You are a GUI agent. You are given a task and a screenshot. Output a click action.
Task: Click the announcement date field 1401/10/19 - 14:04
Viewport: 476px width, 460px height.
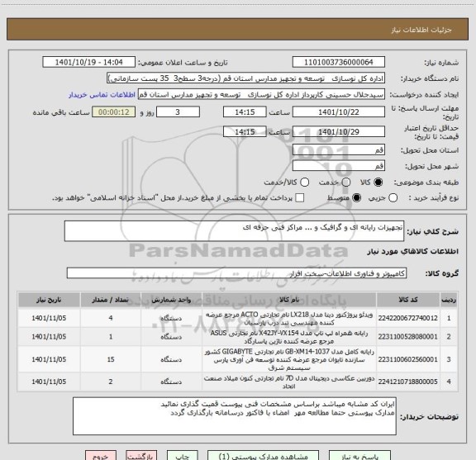(x=89, y=62)
